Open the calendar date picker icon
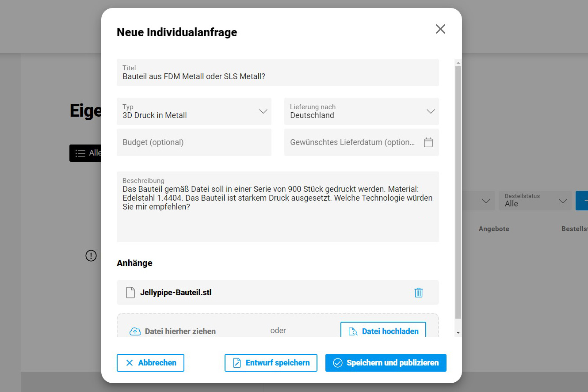Viewport: 588px width, 392px height. [x=428, y=142]
